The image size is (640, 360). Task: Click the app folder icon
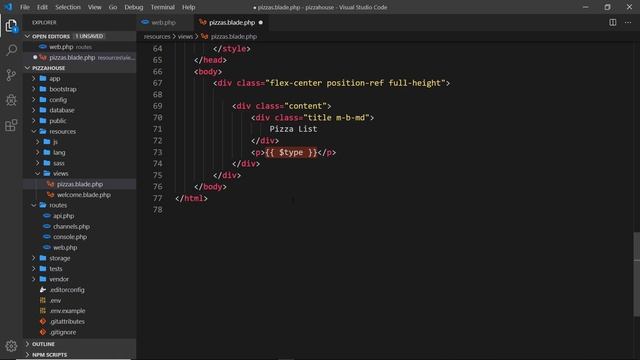[43, 78]
